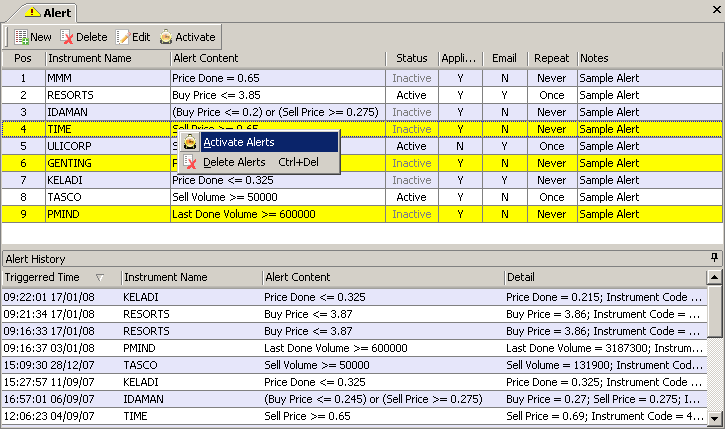The image size is (725, 429).
Task: Click history entry 09:16:37 03/01/08
Action: click(x=355, y=348)
